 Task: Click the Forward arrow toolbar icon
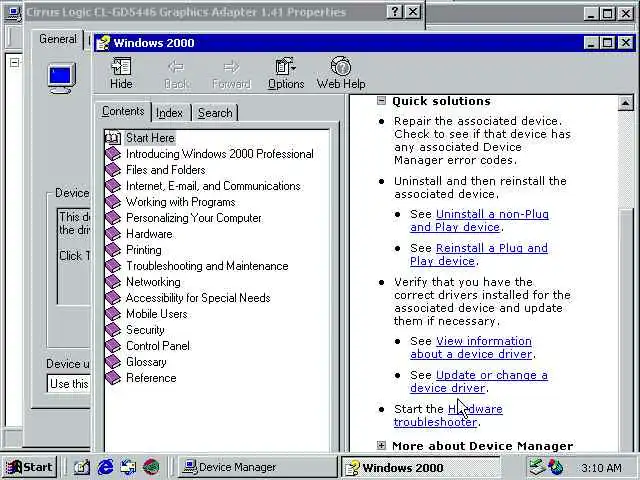231,66
